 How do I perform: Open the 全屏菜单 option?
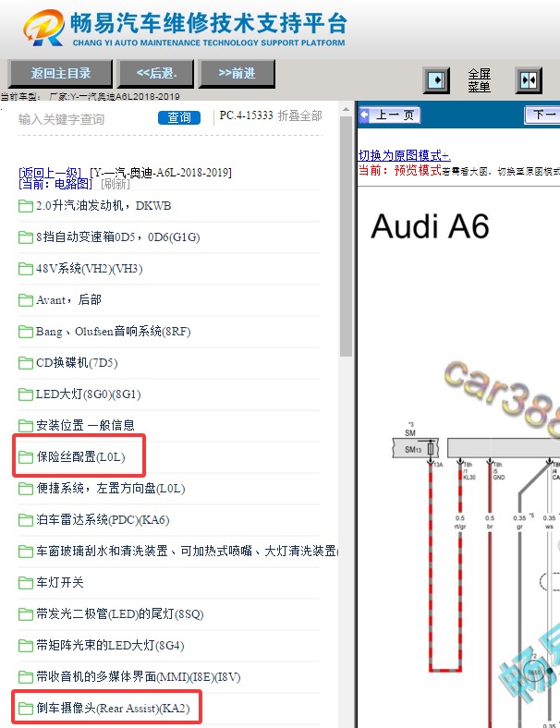pos(480,80)
